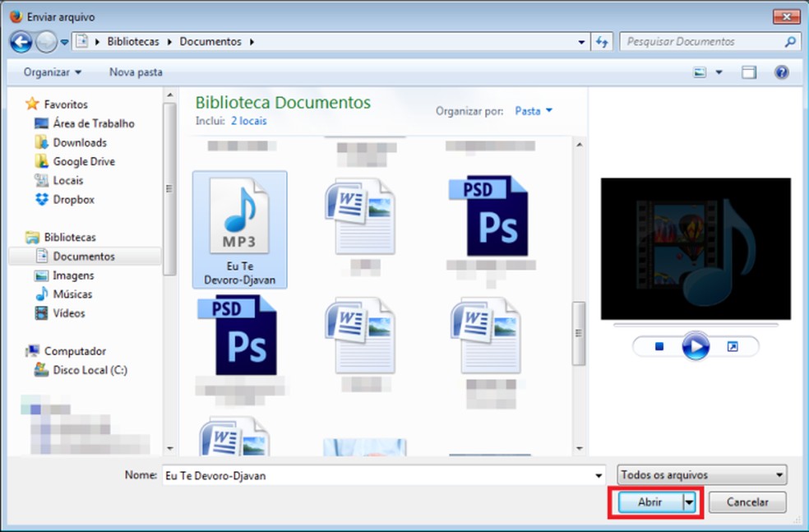The height and width of the screenshot is (532, 809).
Task: Click the refresh icon beside address bar
Action: [x=603, y=41]
